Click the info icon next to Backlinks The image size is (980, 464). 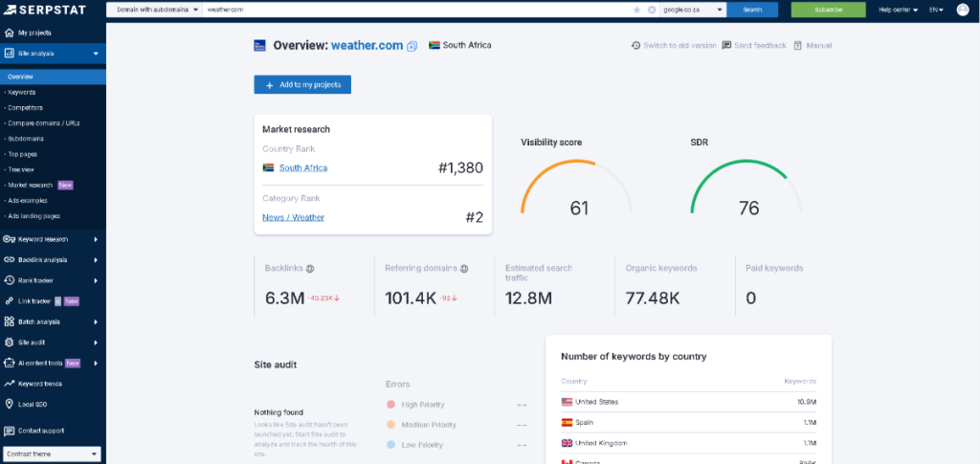point(310,269)
